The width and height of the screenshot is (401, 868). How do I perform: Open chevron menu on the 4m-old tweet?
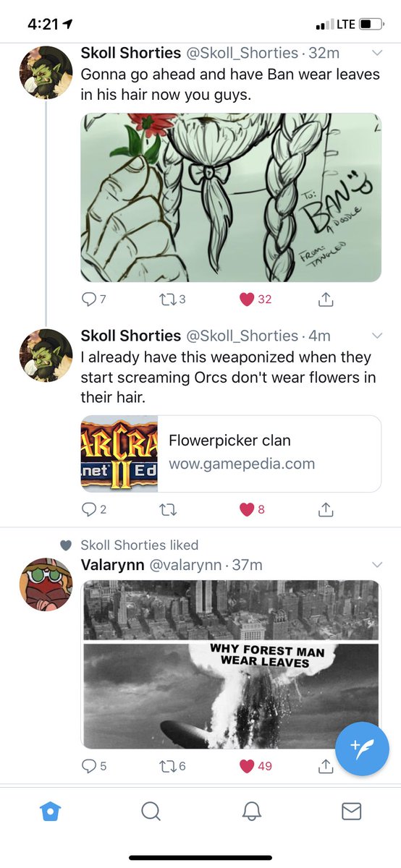point(376,336)
